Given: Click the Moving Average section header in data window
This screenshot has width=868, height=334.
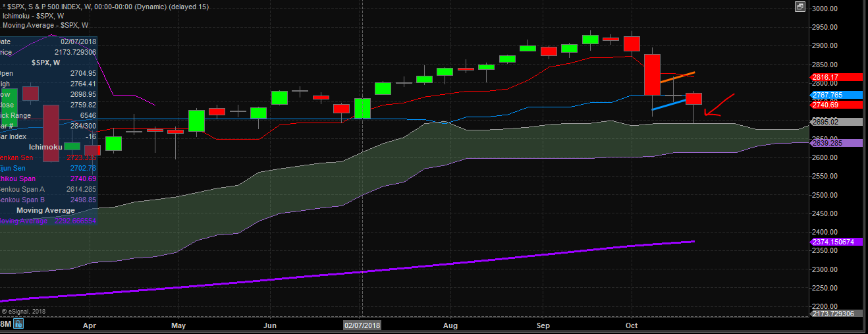Looking at the screenshot, I should [45, 210].
